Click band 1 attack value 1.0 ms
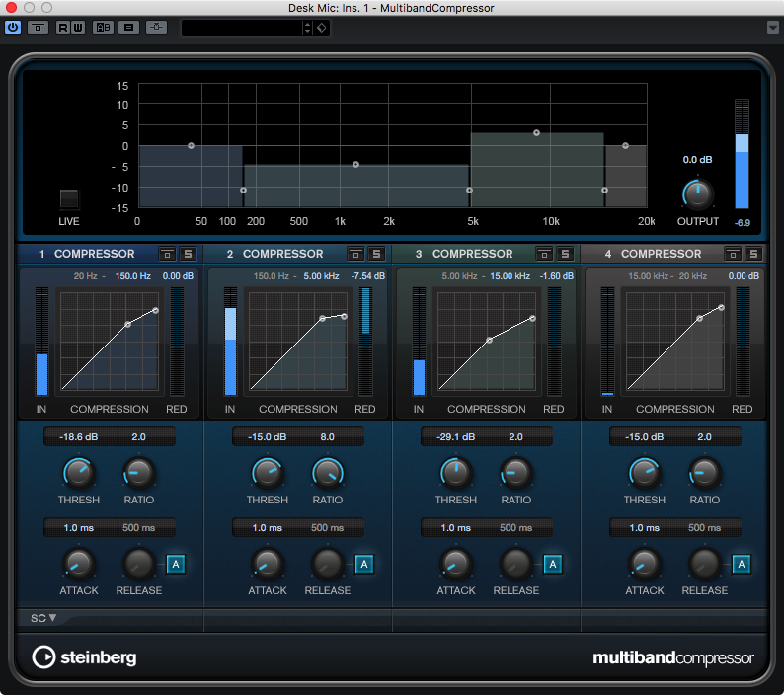This screenshot has height=695, width=784. pos(79,528)
